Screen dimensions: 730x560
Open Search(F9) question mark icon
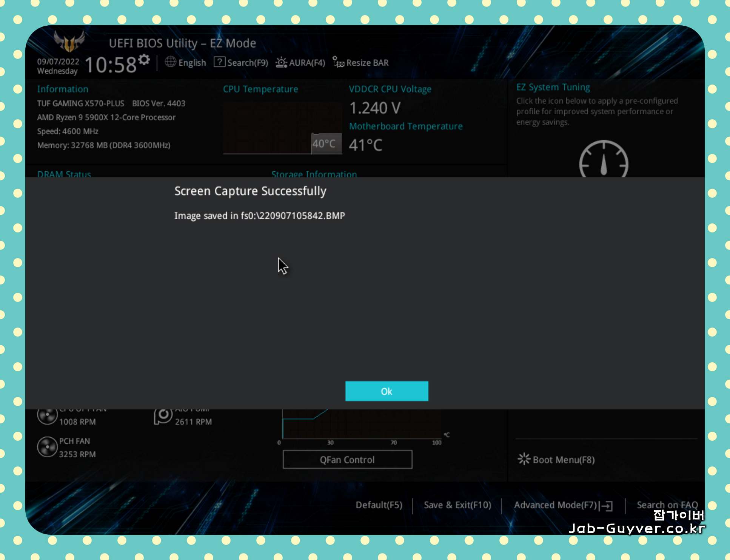[x=219, y=62]
